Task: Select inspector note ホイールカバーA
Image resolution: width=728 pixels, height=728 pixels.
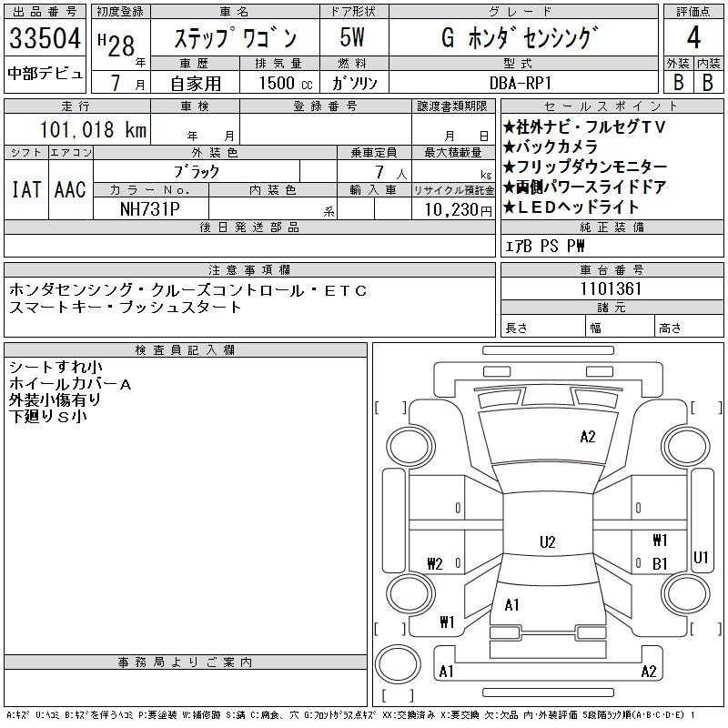Action: pyautogui.click(x=70, y=384)
